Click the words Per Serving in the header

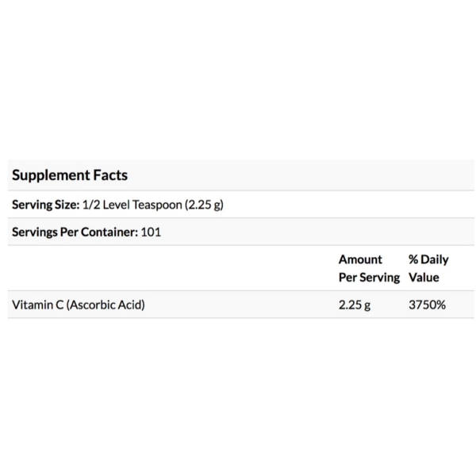(x=369, y=278)
